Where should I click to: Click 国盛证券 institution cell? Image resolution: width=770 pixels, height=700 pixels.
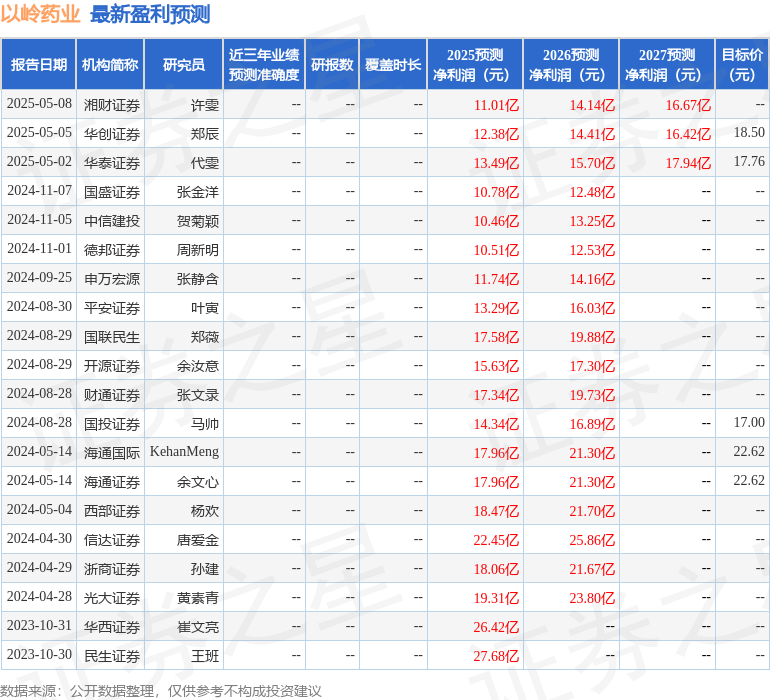pyautogui.click(x=111, y=192)
